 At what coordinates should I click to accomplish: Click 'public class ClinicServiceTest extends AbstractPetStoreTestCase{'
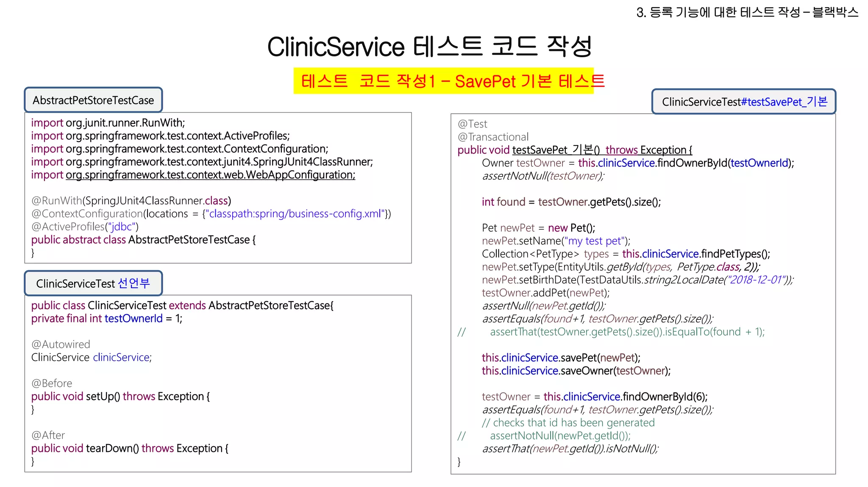[182, 305]
